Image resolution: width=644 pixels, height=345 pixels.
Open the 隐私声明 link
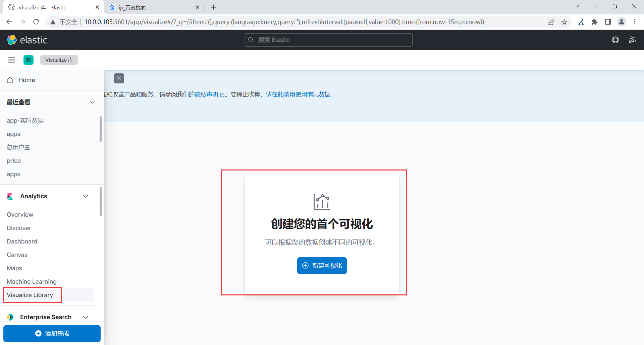tap(210, 94)
